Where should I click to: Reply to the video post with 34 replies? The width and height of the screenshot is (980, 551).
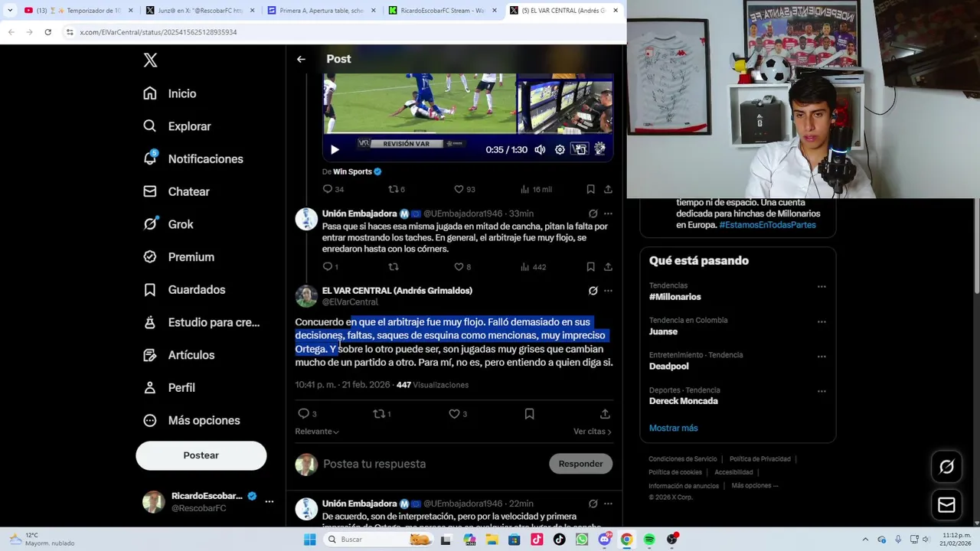point(333,189)
